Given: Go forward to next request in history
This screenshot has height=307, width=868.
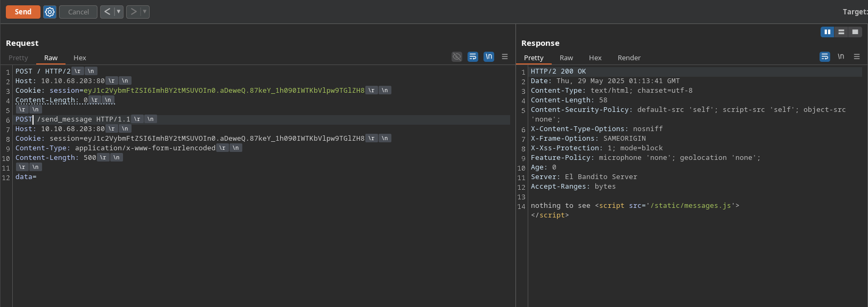Looking at the screenshot, I should click(x=134, y=12).
